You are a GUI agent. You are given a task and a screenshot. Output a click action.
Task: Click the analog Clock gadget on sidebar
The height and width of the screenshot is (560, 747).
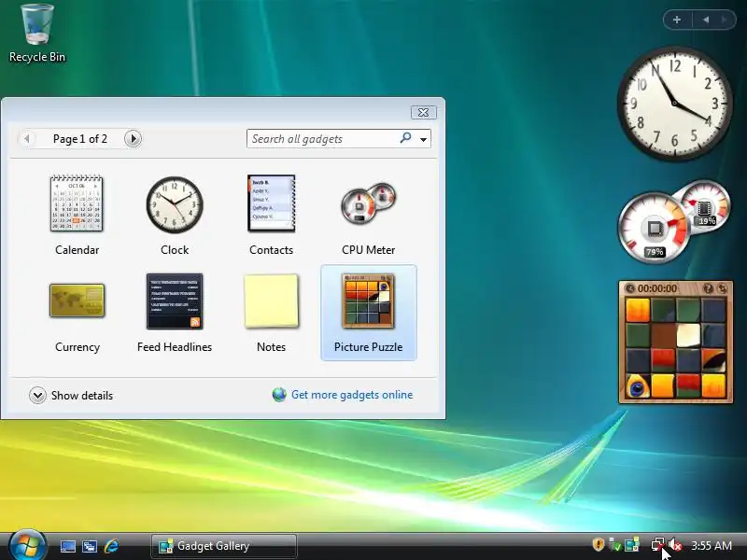(674, 104)
